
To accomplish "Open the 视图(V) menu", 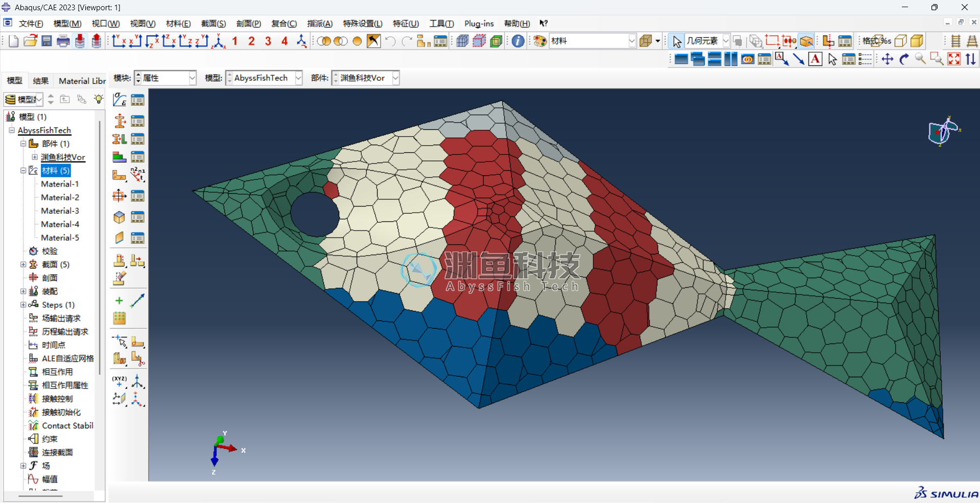I will click(x=143, y=24).
